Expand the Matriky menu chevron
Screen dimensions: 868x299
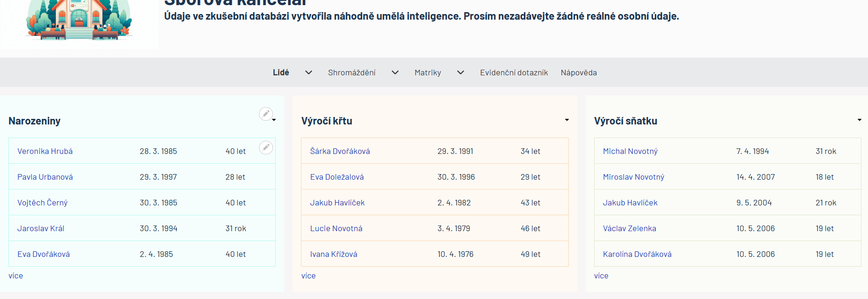point(460,73)
